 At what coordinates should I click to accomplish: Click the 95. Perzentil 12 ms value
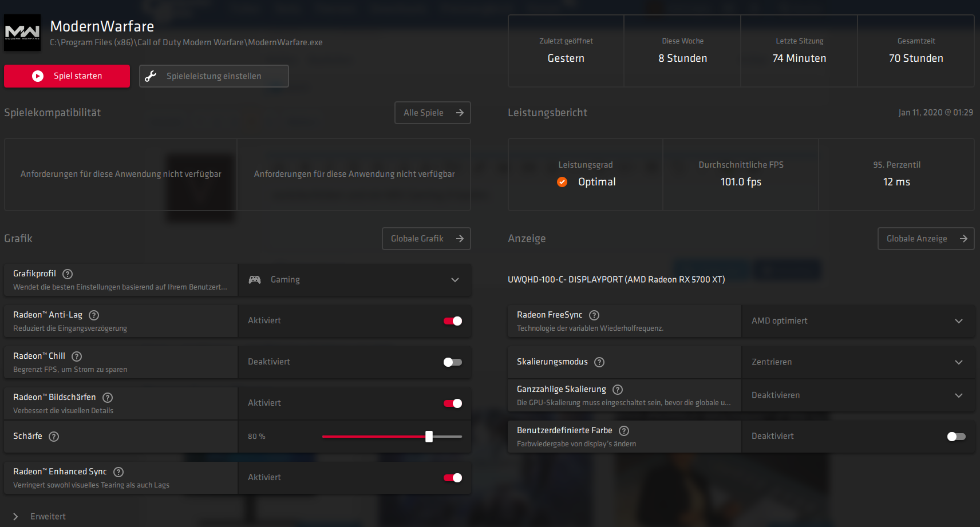pos(896,182)
